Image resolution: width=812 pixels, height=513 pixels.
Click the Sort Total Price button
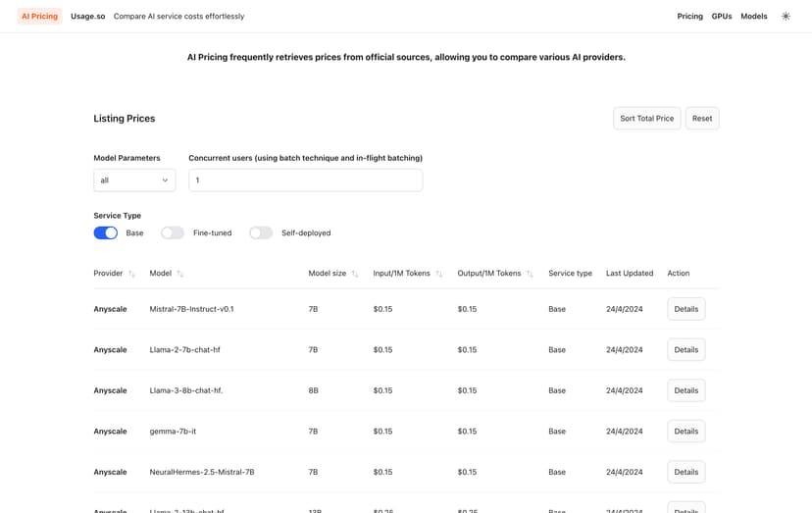pos(647,118)
